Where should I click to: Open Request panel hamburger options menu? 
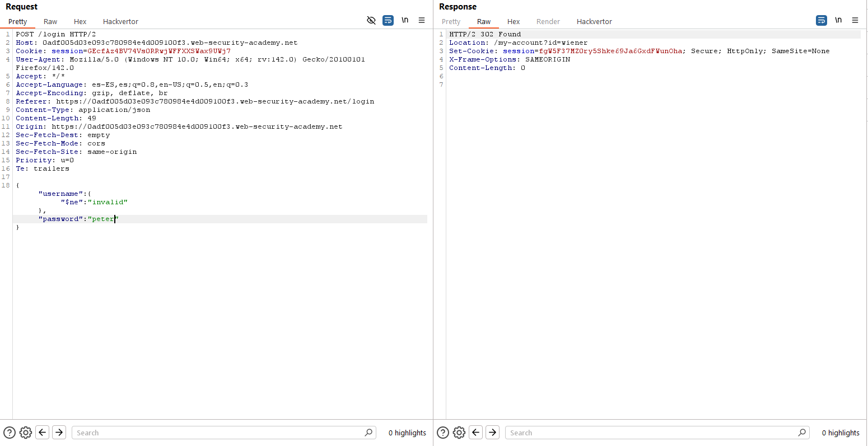pos(422,20)
